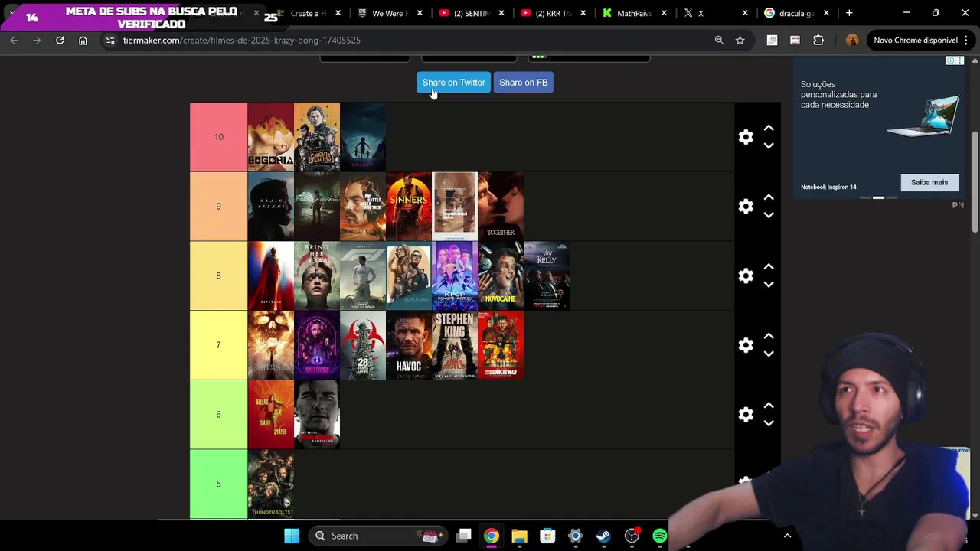Select the yellow tier 7 label
This screenshot has width=980, height=551.
coord(218,345)
